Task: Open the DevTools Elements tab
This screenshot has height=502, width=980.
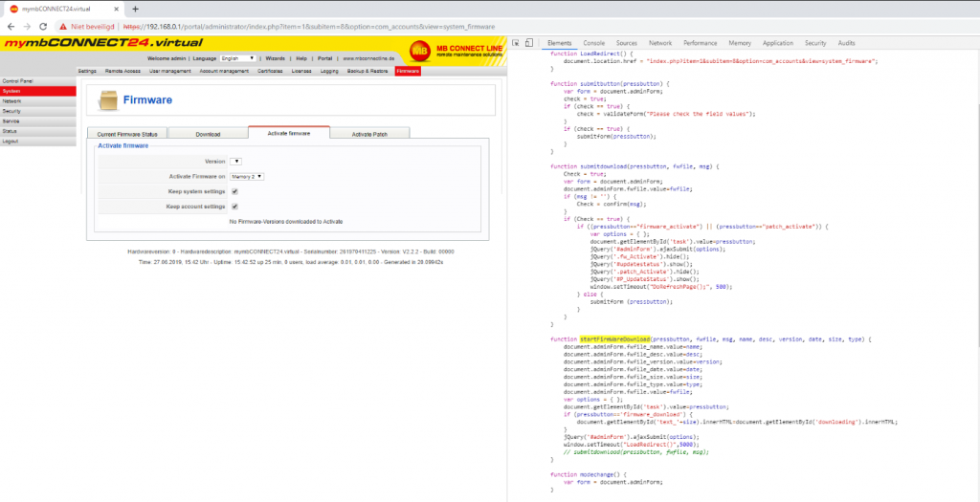Action: point(559,43)
